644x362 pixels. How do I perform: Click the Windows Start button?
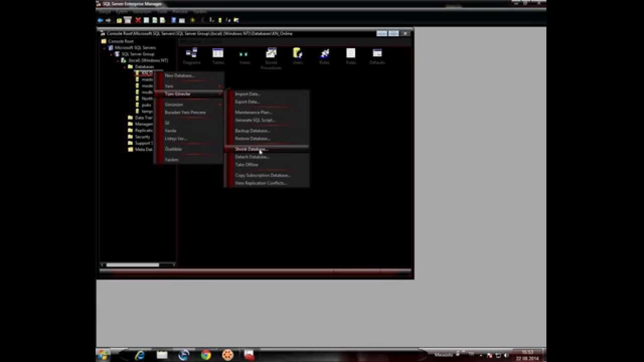pos(103,355)
